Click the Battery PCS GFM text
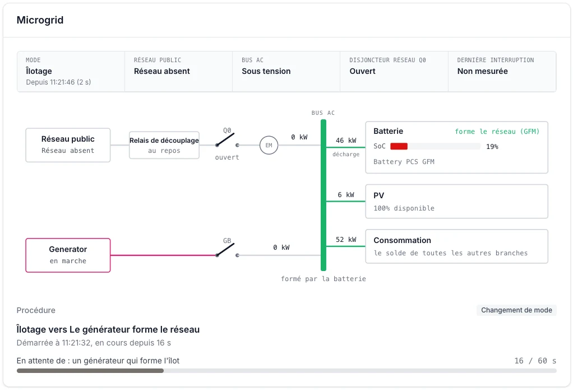This screenshot has height=392, width=573. (404, 162)
